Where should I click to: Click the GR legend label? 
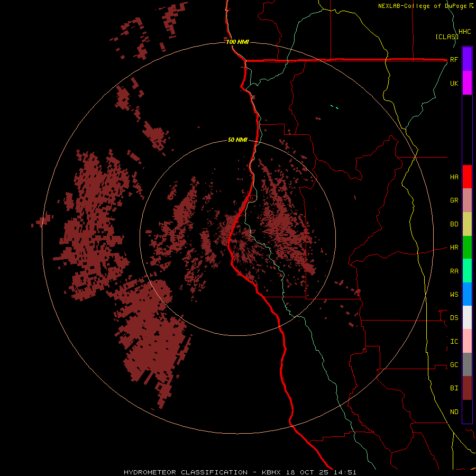click(454, 200)
